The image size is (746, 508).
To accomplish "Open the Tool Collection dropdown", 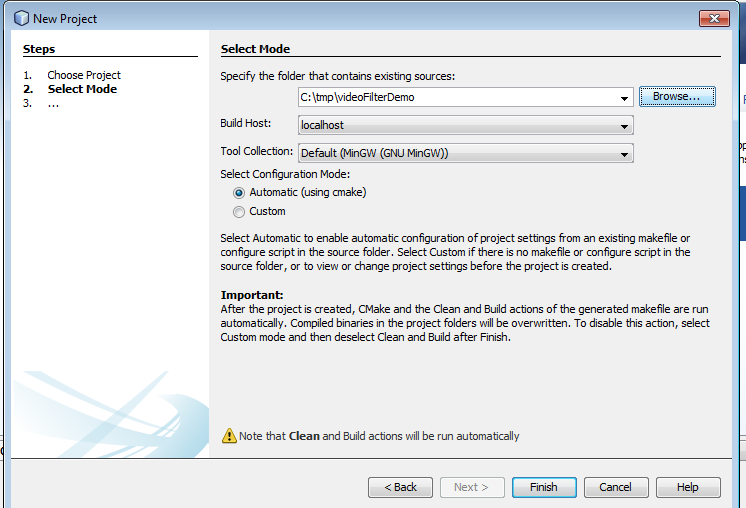I will (624, 153).
